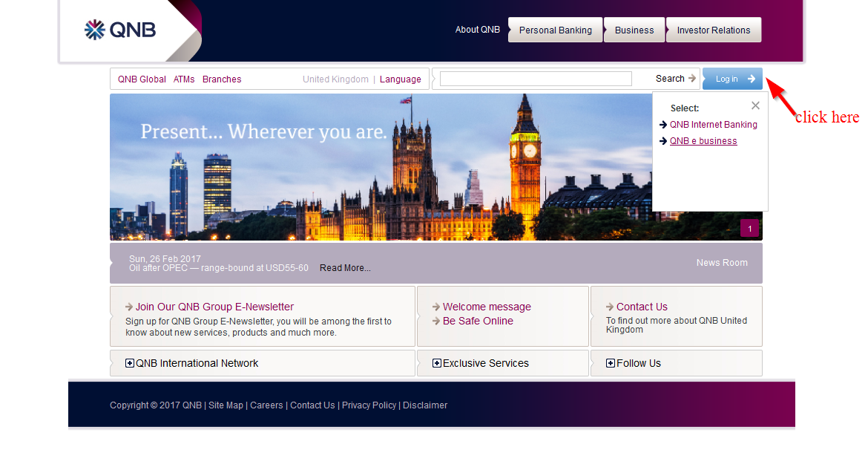Open the Personal Banking tab
This screenshot has height=470, width=868.
[x=555, y=30]
